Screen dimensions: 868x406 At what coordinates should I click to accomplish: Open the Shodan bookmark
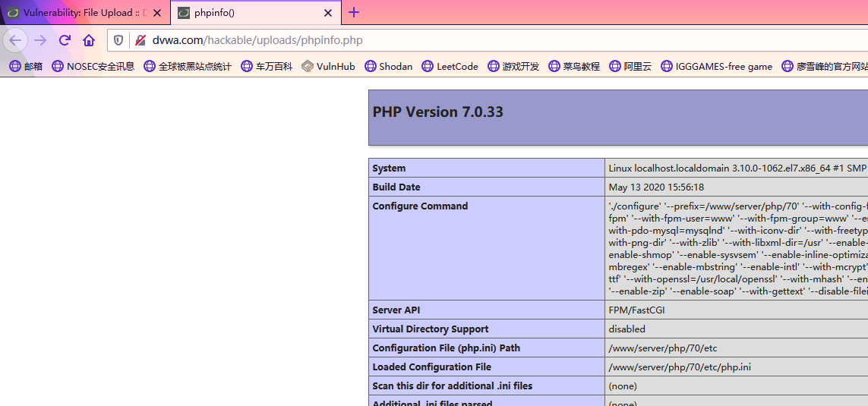(x=388, y=66)
